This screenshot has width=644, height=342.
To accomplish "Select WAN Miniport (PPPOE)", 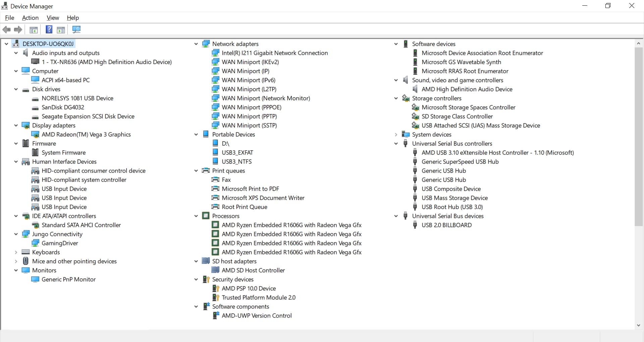I will pos(251,107).
